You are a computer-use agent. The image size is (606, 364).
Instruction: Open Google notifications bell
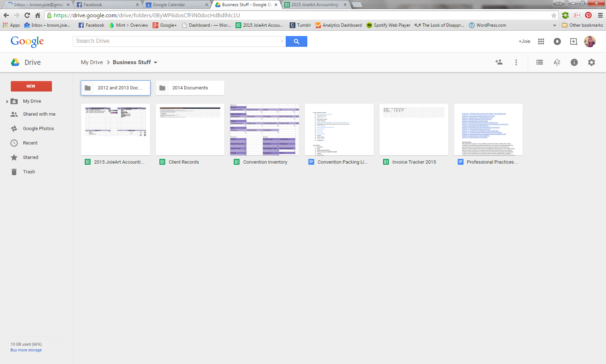557,41
